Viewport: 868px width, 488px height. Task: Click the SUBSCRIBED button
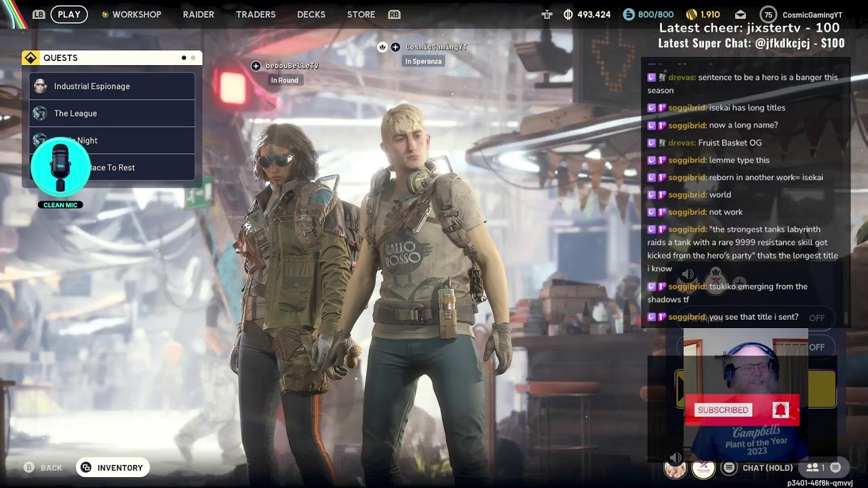[x=723, y=410]
